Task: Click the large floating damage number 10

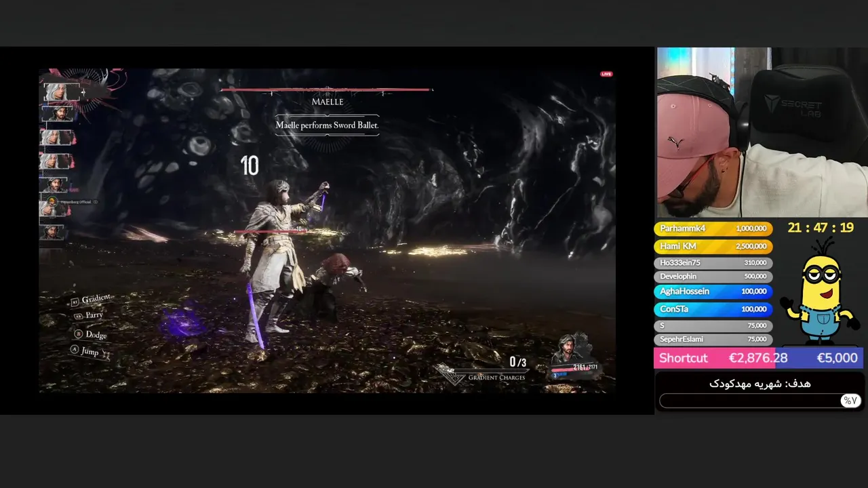Action: coord(250,166)
